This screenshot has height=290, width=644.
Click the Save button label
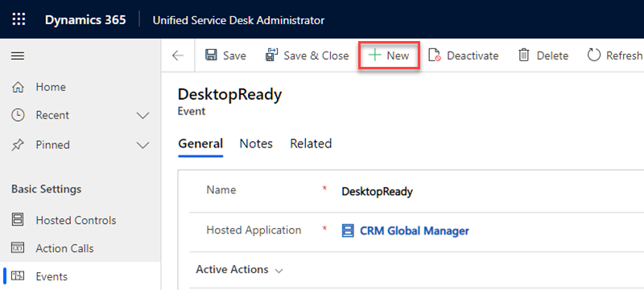pyautogui.click(x=234, y=56)
